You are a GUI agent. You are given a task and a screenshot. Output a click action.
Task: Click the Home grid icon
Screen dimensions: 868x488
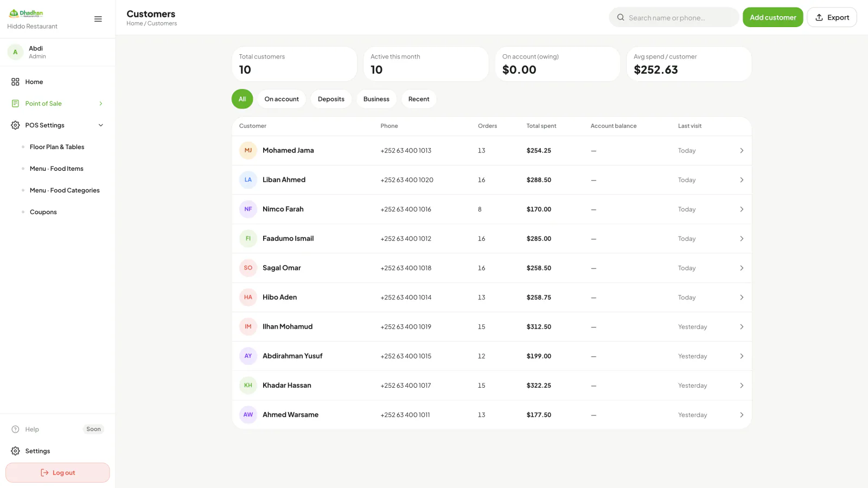15,82
